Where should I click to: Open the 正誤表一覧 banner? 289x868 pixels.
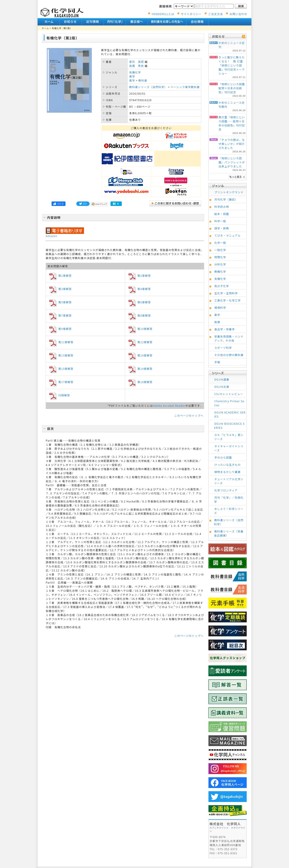(x=227, y=699)
